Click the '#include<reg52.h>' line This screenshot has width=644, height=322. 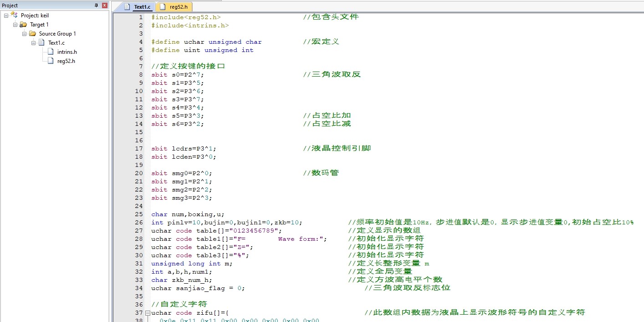tap(186, 17)
